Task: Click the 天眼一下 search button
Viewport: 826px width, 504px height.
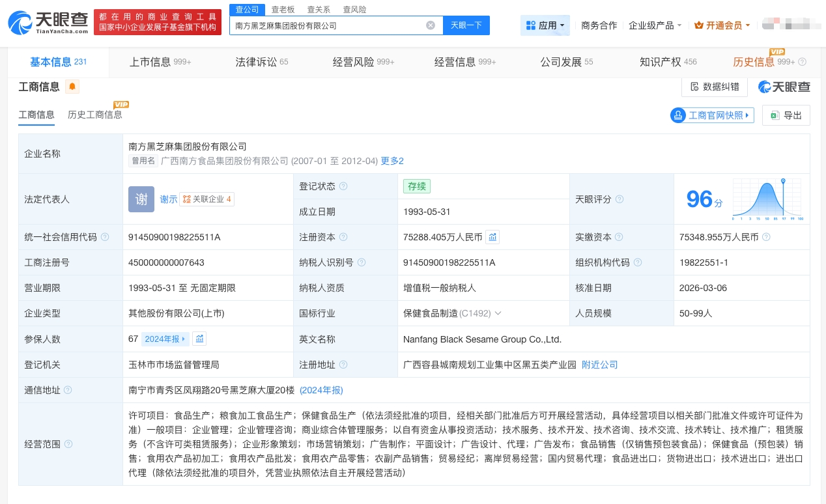Action: (466, 25)
